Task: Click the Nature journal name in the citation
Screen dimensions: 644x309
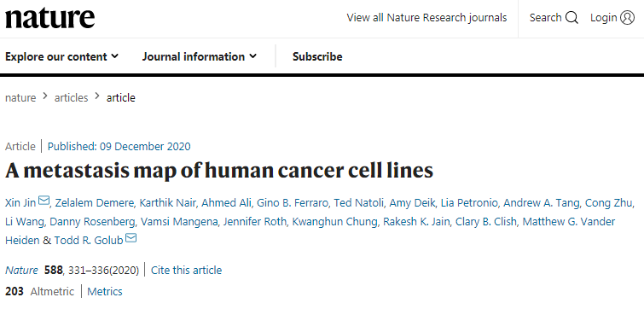Action: click(x=21, y=271)
